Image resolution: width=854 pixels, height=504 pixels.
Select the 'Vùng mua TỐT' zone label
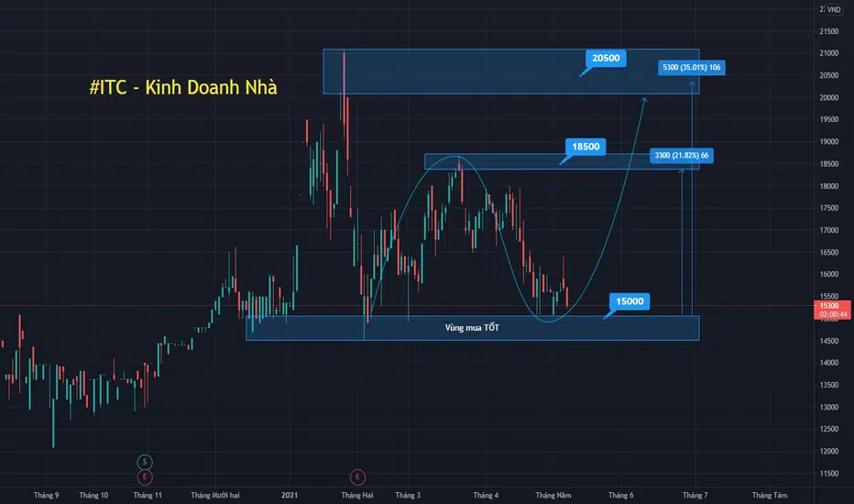(472, 327)
